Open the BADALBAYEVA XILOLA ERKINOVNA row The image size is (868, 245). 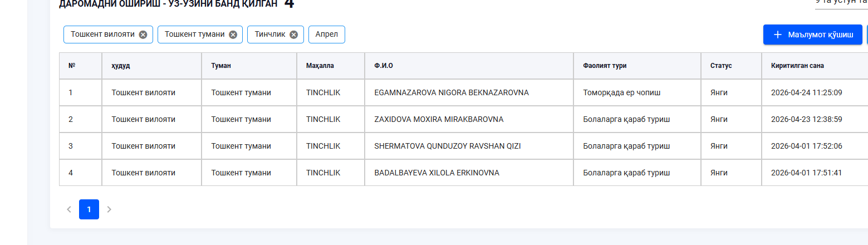[437, 173]
